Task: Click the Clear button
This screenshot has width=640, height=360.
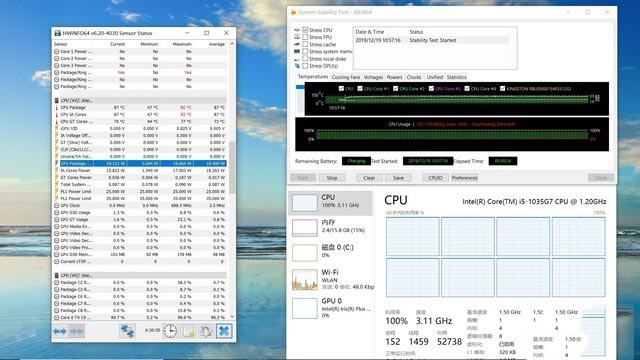Action: [x=369, y=178]
